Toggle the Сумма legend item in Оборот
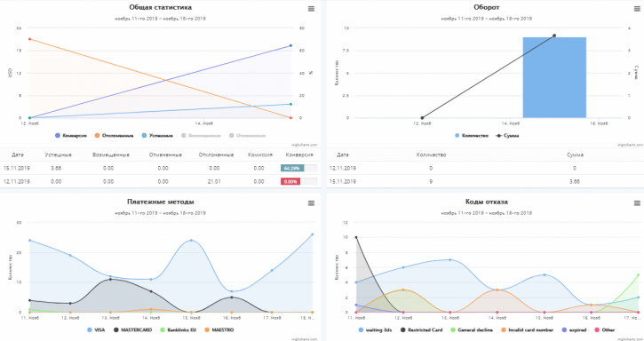644x341 pixels. (507, 136)
